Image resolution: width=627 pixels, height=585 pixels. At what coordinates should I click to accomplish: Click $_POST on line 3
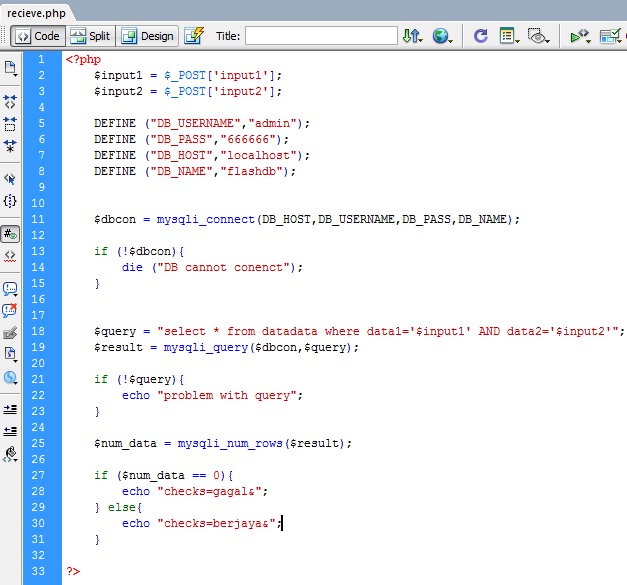(185, 92)
